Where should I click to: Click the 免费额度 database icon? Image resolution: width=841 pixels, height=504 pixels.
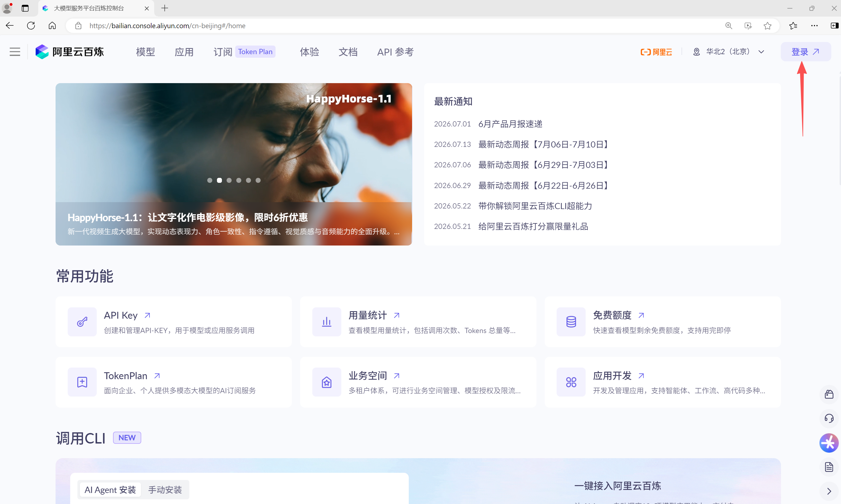[571, 322]
